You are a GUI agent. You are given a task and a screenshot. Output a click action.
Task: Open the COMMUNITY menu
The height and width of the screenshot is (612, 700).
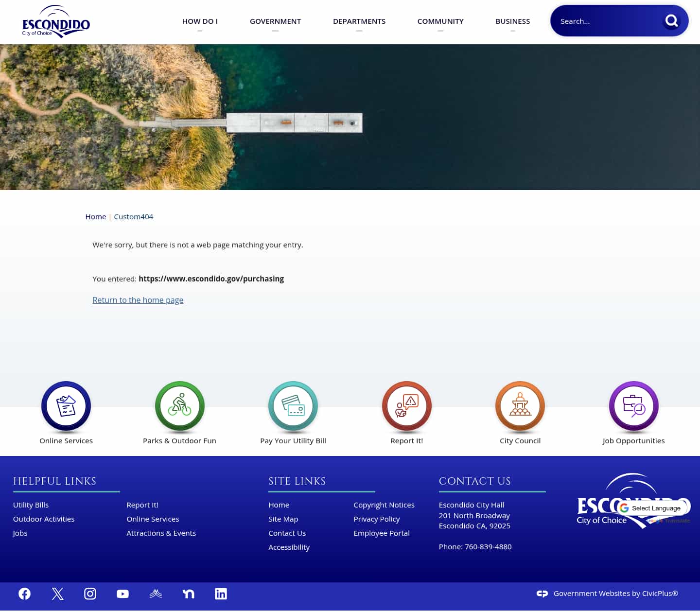440,21
